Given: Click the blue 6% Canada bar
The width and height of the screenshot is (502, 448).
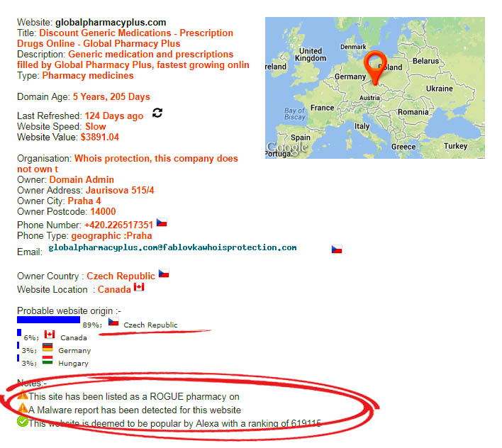Looking at the screenshot, I should coord(19,332).
